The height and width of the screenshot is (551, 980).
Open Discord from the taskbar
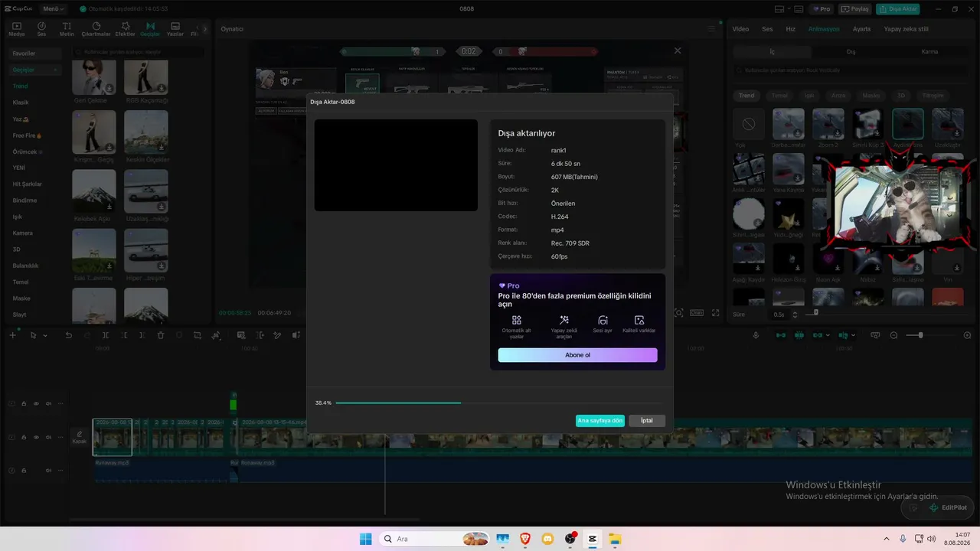tap(547, 539)
